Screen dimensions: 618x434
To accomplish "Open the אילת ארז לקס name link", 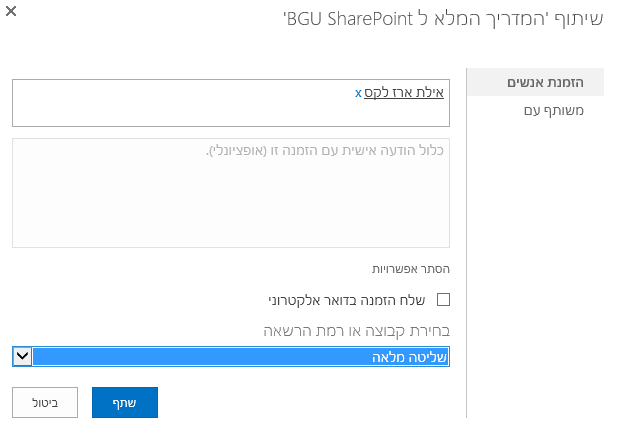I will pyautogui.click(x=404, y=93).
